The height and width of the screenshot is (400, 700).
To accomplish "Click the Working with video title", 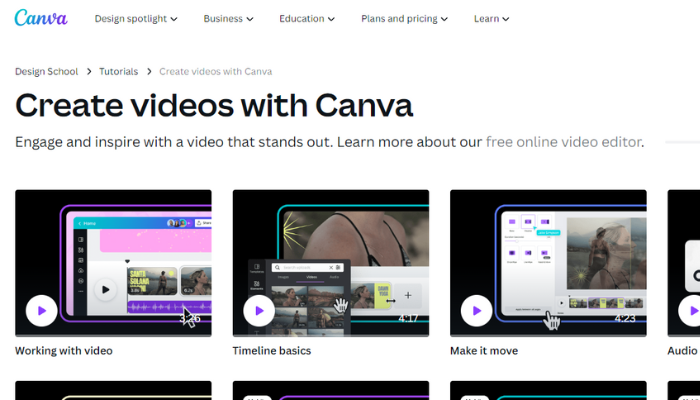I will coord(64,351).
